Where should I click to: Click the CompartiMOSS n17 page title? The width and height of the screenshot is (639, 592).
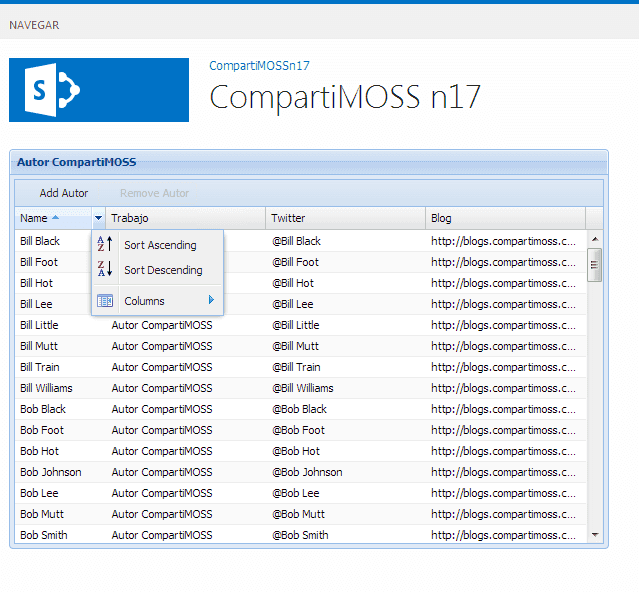[345, 97]
